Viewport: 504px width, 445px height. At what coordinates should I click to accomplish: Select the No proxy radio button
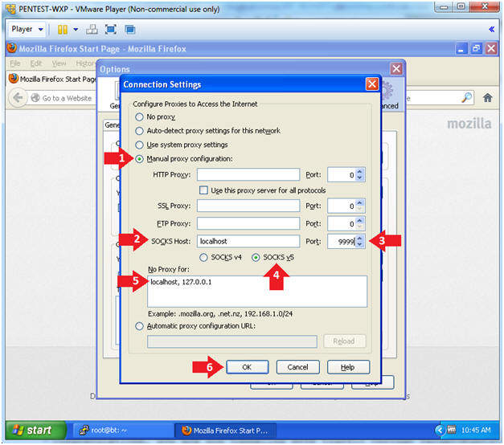(x=139, y=117)
